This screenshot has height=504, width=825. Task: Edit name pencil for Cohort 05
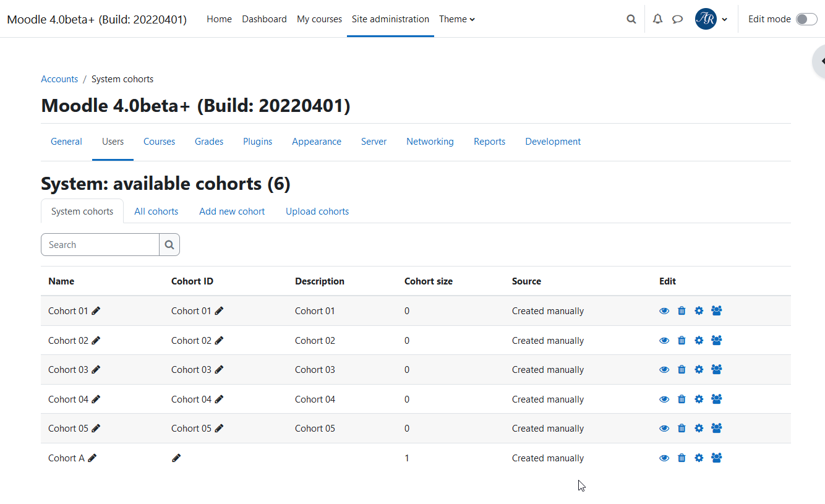pyautogui.click(x=96, y=429)
